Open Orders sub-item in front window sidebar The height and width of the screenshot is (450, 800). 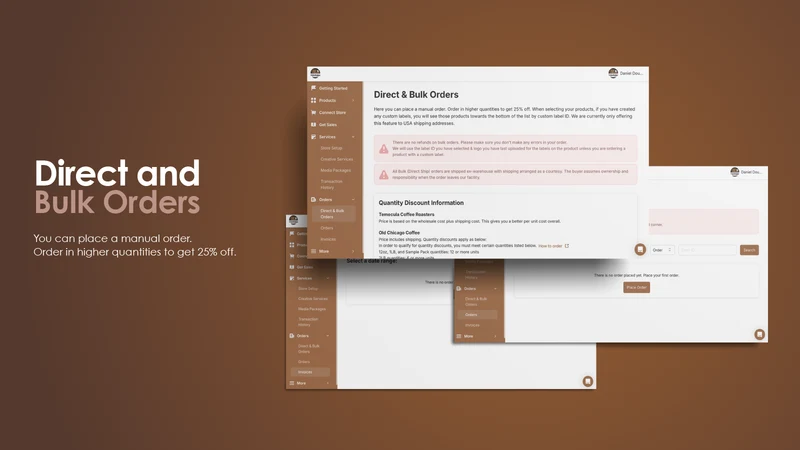coord(327,228)
